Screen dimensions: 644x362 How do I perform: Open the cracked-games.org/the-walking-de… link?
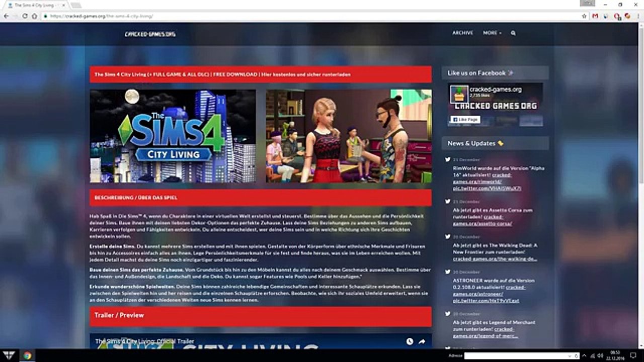click(495, 259)
